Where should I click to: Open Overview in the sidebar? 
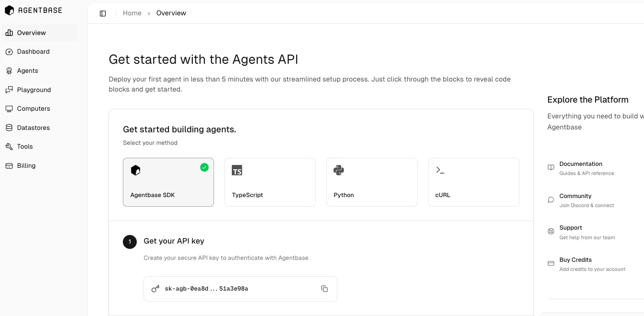pyautogui.click(x=40, y=33)
